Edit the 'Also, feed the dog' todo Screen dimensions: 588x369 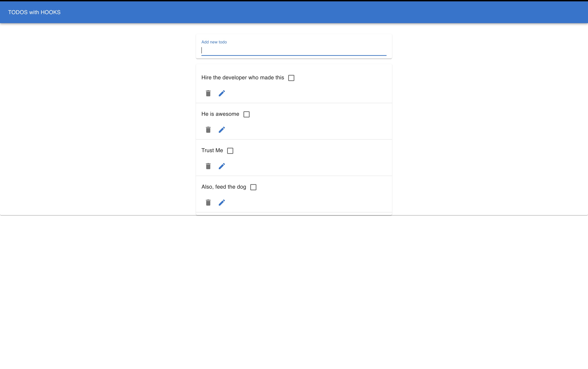click(222, 202)
